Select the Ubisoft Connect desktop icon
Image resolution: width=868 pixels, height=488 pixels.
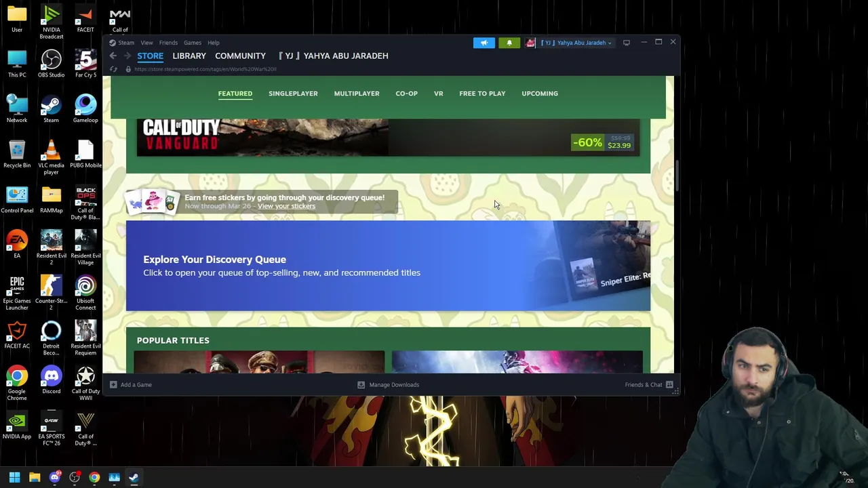pyautogui.click(x=85, y=293)
